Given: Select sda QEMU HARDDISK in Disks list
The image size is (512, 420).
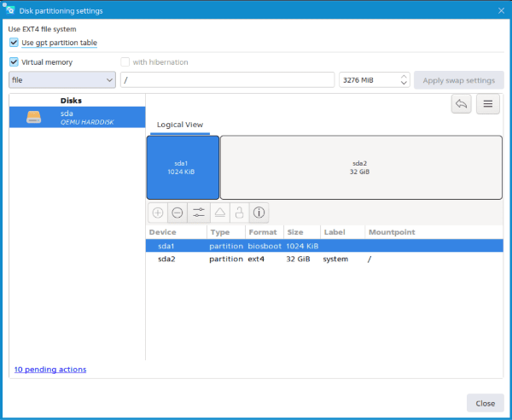Looking at the screenshot, I should click(78, 117).
